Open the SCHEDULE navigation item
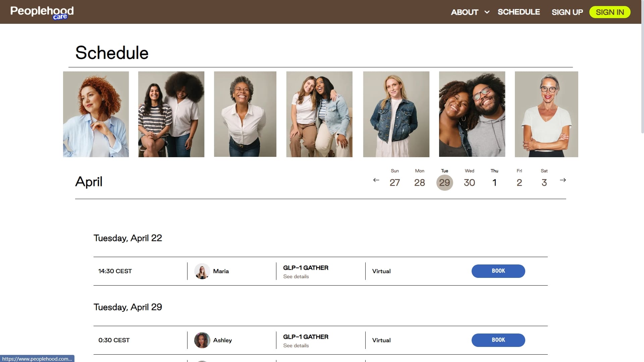This screenshot has height=362, width=644. (519, 12)
